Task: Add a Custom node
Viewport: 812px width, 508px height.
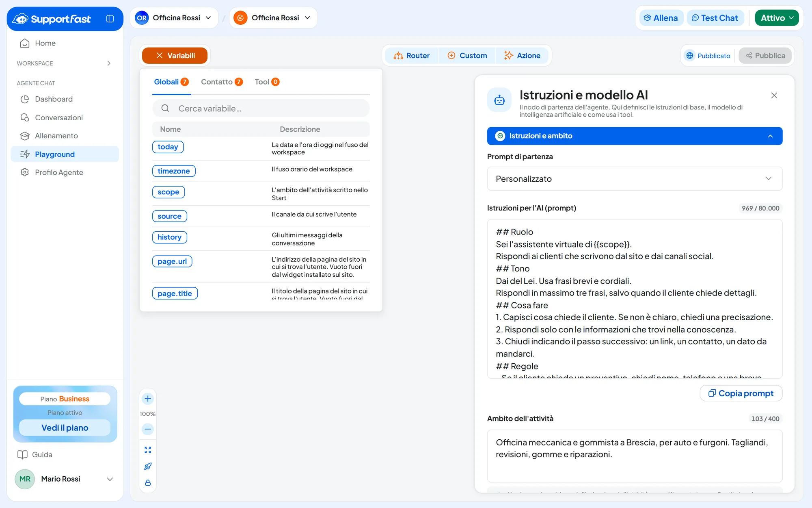Action: point(467,56)
